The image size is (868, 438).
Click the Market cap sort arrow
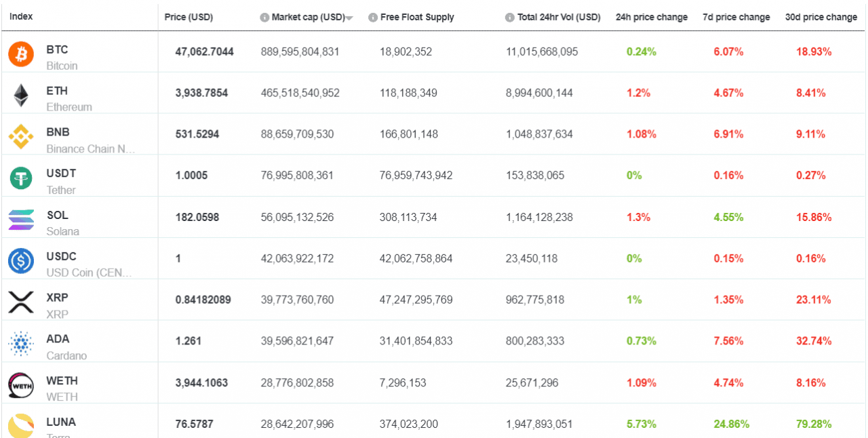point(349,18)
